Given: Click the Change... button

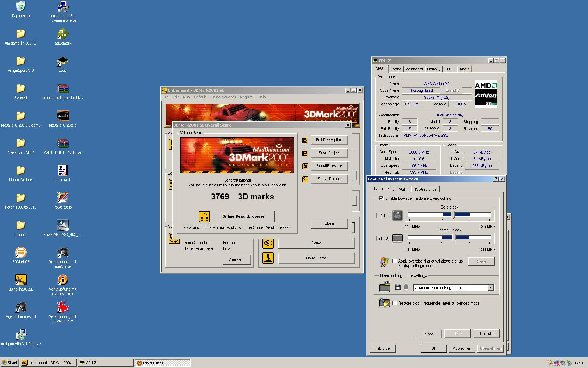Looking at the screenshot, I should click(x=236, y=259).
